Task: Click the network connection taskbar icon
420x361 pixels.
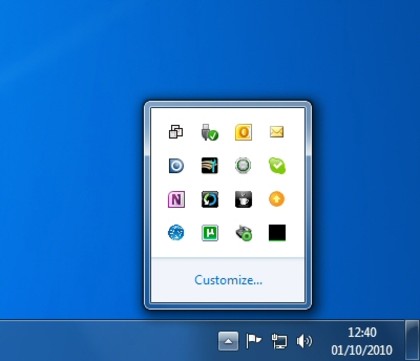Action: pyautogui.click(x=279, y=341)
